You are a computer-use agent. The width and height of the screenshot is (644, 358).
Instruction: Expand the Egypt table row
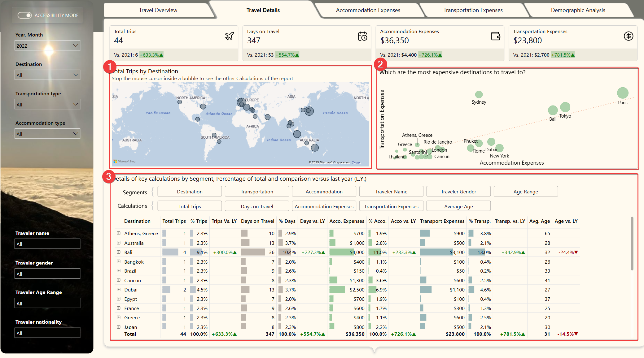119,299
